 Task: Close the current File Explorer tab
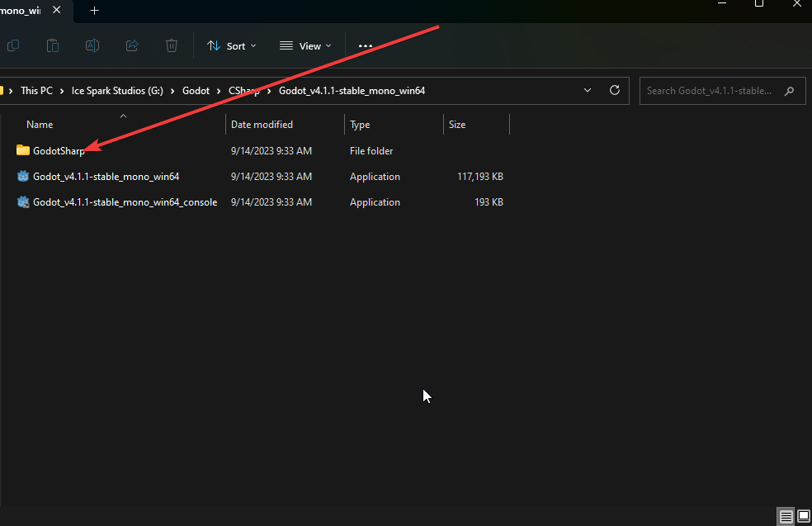(x=56, y=10)
